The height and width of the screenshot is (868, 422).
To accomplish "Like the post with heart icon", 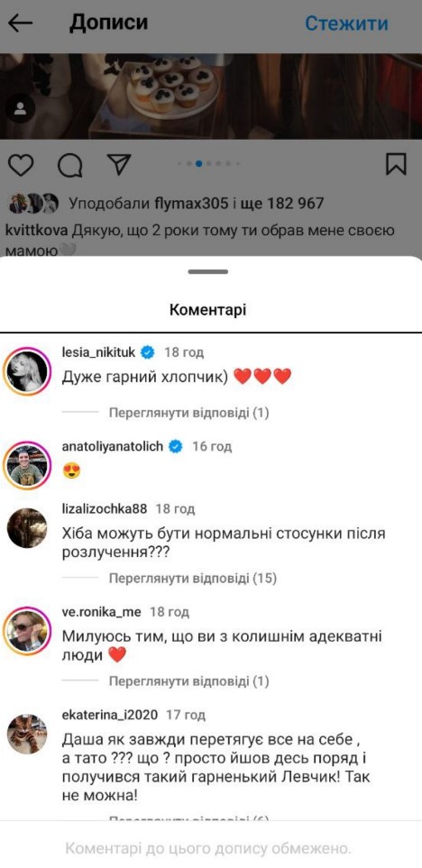I will point(21,164).
